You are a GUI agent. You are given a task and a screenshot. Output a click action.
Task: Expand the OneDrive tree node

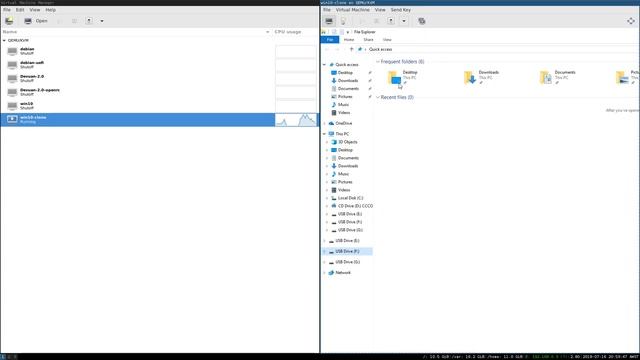tap(324, 123)
